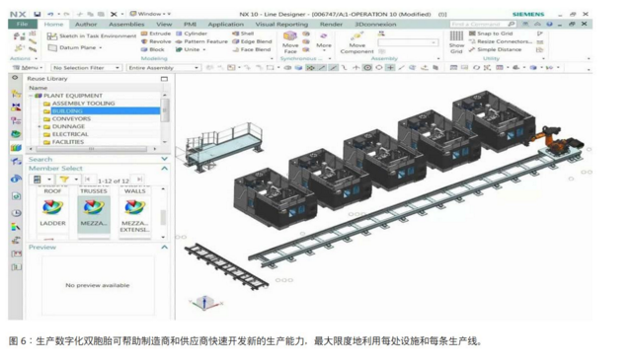Open the No Selection Filter dropdown
The width and height of the screenshot is (634, 364).
(x=86, y=67)
